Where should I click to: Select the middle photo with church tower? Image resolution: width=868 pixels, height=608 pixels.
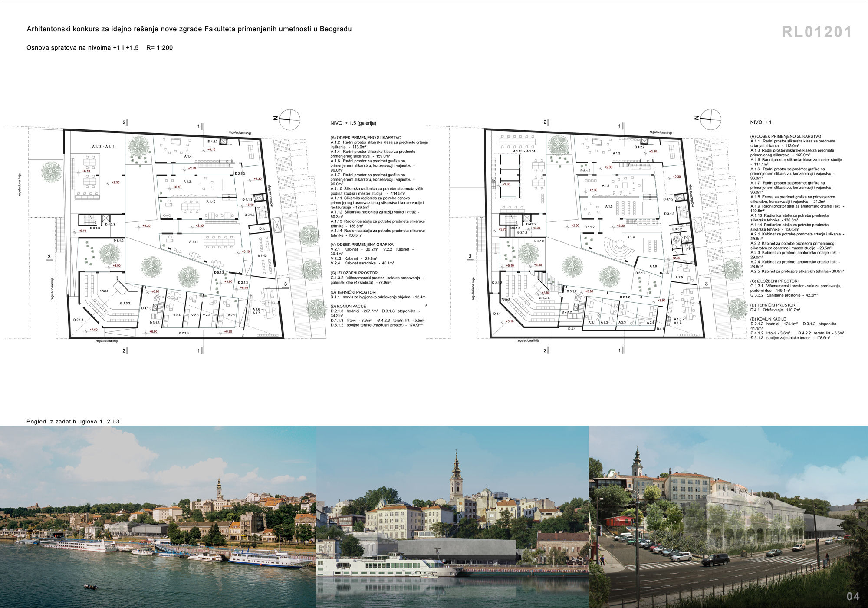(452, 517)
